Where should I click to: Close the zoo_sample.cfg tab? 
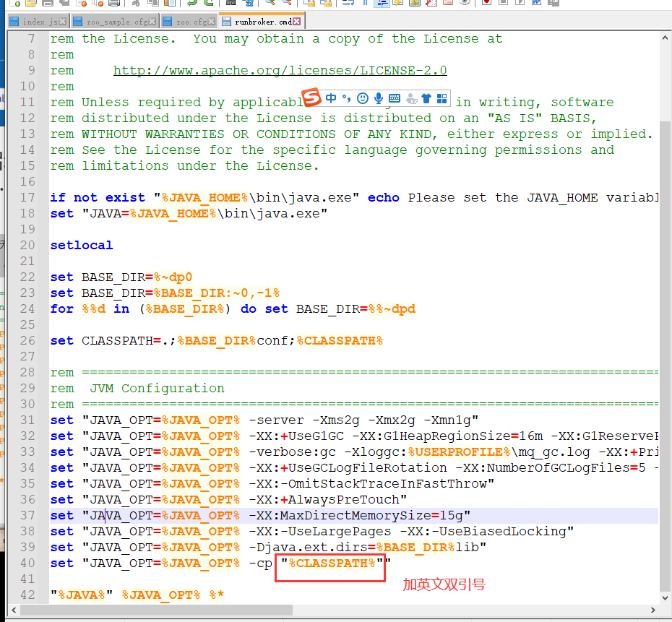(x=150, y=21)
